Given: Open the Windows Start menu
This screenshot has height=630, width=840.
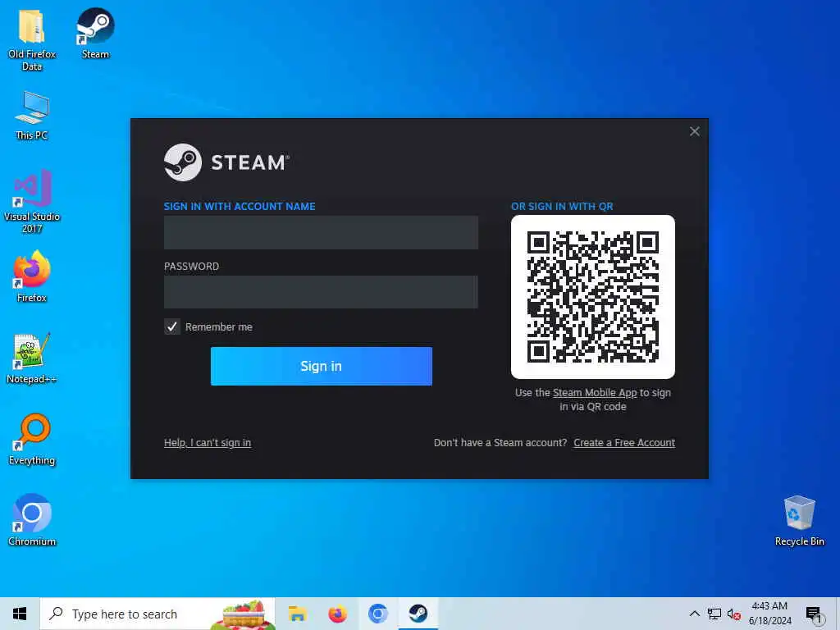Looking at the screenshot, I should tap(20, 614).
